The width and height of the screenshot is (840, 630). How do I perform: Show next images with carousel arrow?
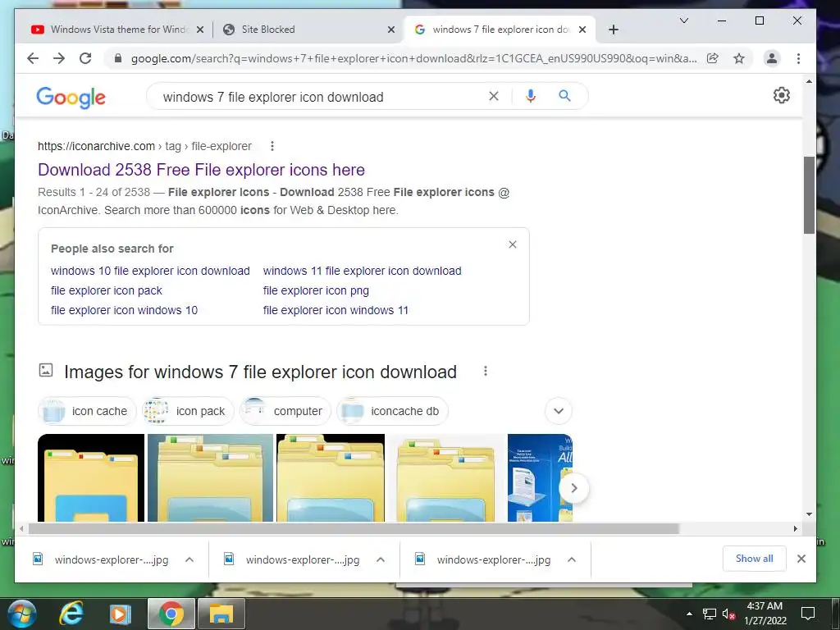pyautogui.click(x=573, y=488)
